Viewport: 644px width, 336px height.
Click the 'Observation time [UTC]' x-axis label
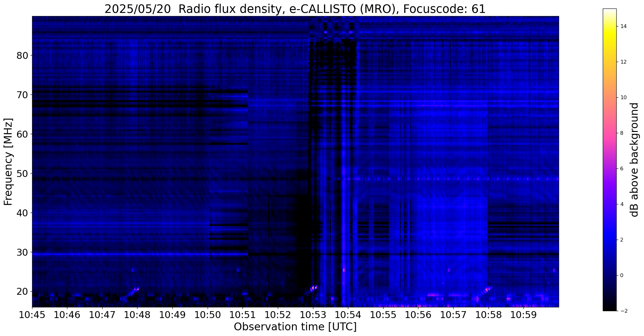point(295,327)
